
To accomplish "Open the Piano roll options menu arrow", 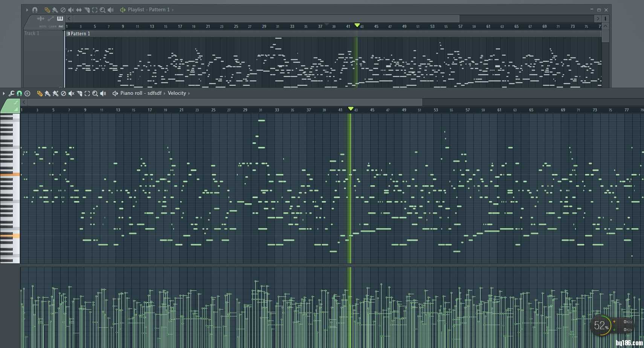I will click(4, 93).
